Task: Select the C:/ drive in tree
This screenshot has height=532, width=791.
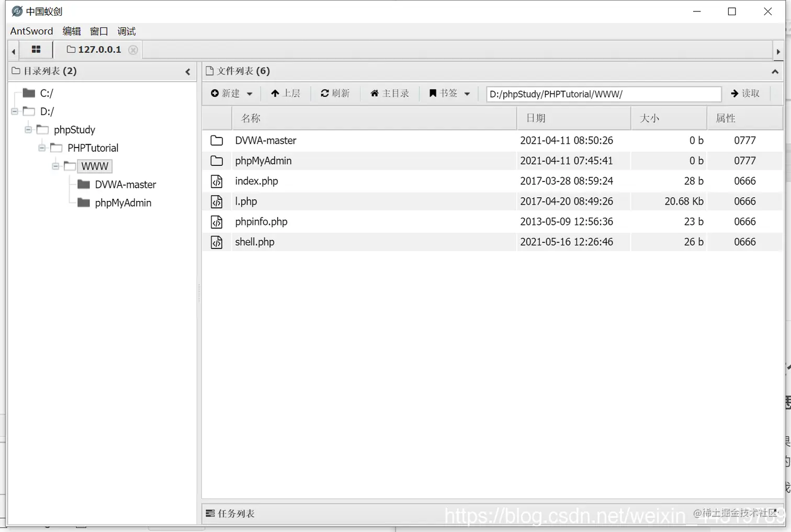Action: click(x=47, y=93)
